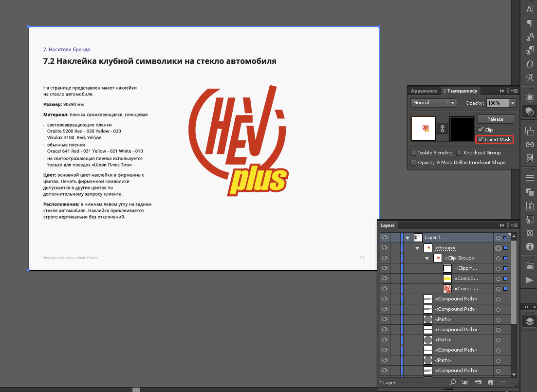Click the Layers panel scrollbar down arrow

coord(514,375)
